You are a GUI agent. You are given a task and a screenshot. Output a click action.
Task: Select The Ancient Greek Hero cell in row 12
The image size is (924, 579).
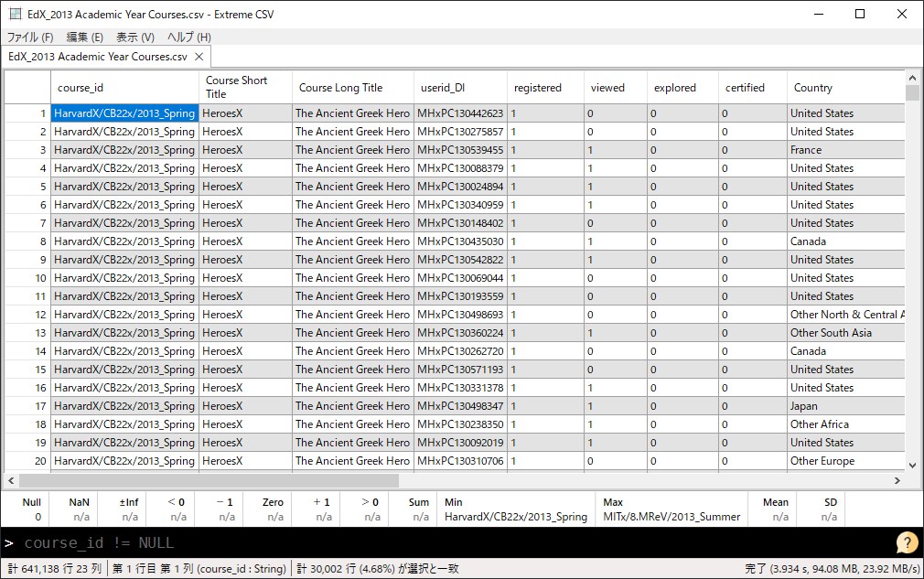tap(353, 314)
